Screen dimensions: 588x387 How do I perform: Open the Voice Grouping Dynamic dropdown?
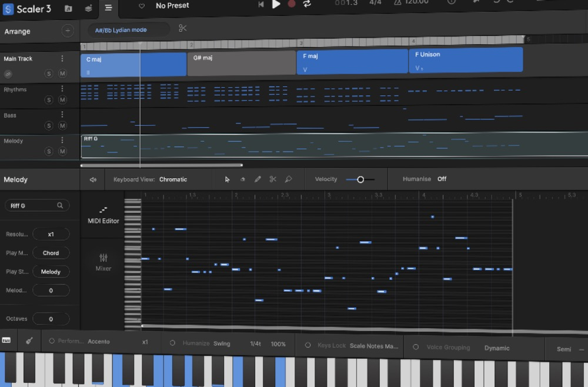point(497,348)
